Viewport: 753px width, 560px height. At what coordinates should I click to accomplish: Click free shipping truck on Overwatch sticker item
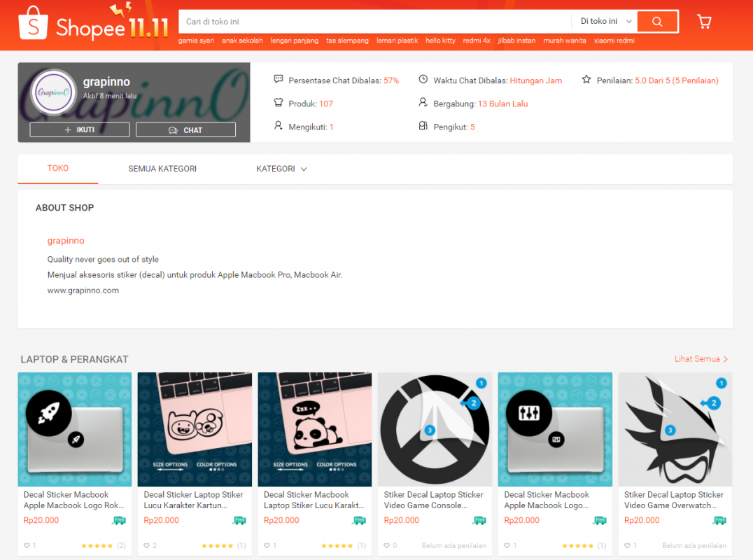(720, 521)
